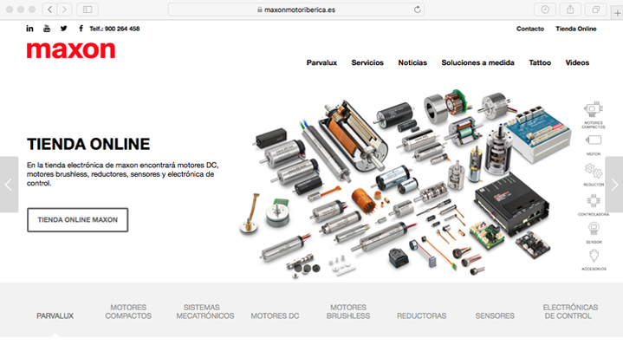623x364 pixels.
Task: Click the Contacto link
Action: (530, 29)
